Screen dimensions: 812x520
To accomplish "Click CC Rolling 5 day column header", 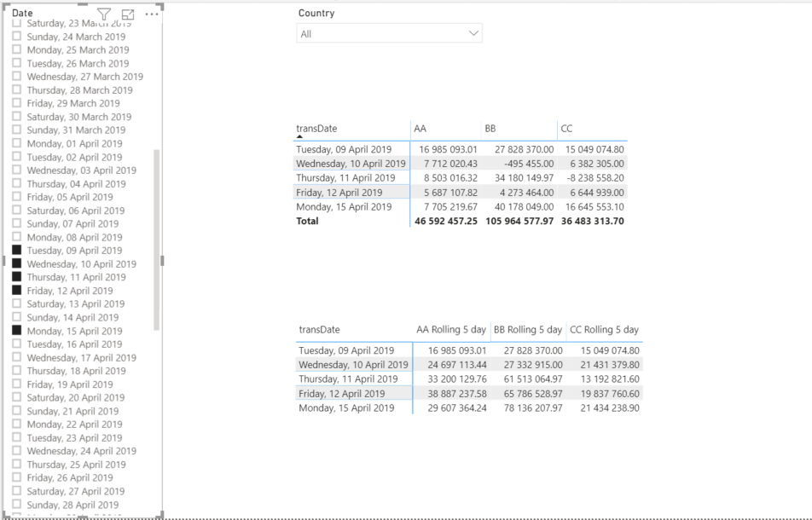I will coord(605,330).
